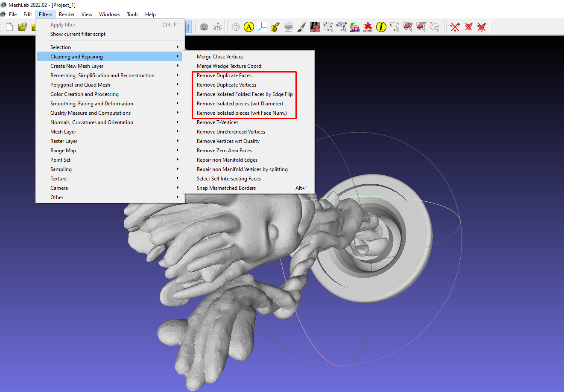
Task: Click the New Project toolbar icon
Action: click(x=9, y=27)
